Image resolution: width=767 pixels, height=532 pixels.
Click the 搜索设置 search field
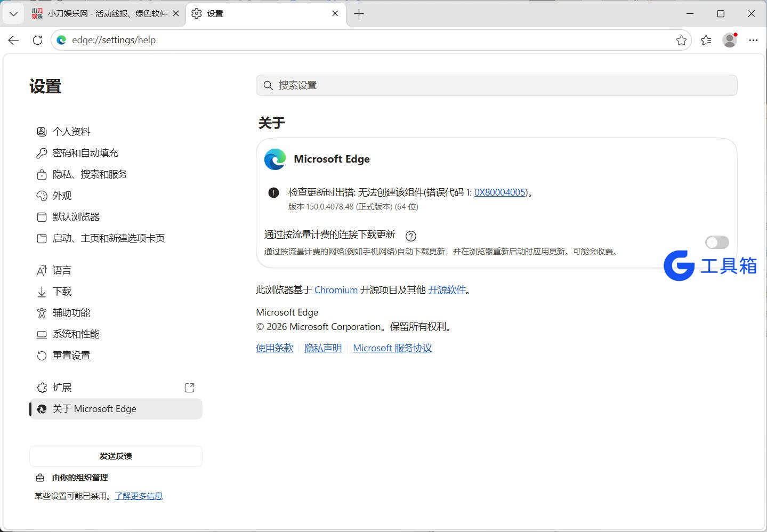497,85
